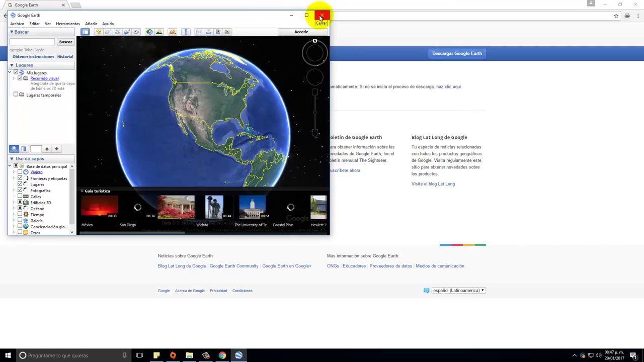
Task: Open the Archivo menu
Action: click(x=17, y=24)
